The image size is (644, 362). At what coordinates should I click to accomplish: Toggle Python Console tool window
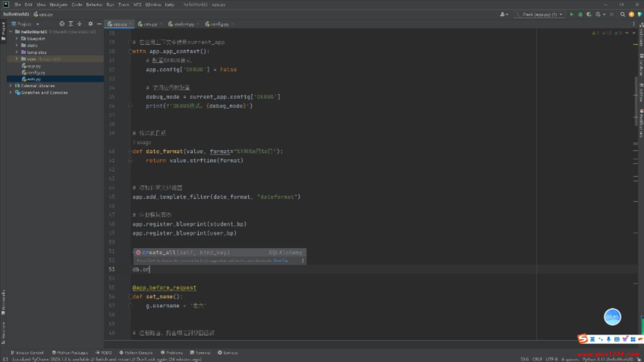click(x=136, y=353)
